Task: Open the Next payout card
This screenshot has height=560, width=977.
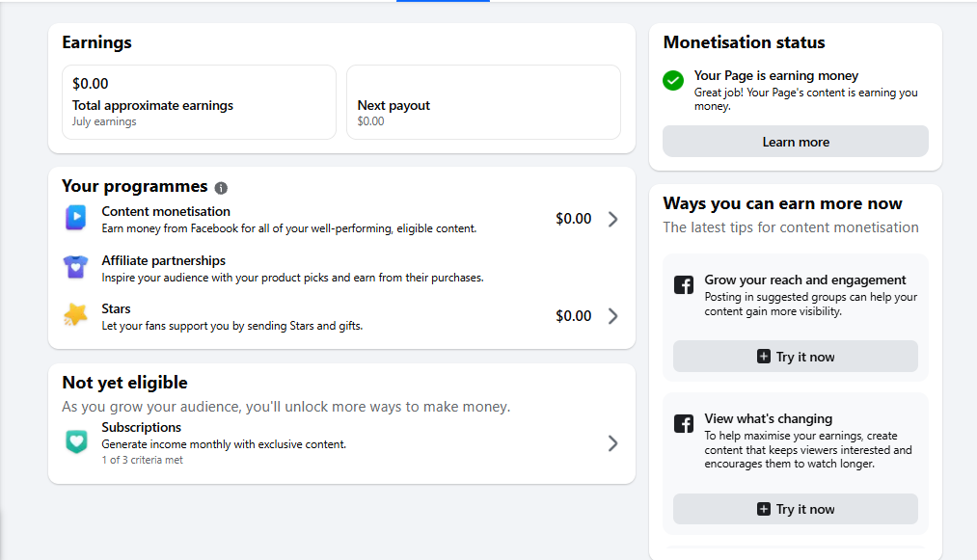Action: tap(483, 102)
